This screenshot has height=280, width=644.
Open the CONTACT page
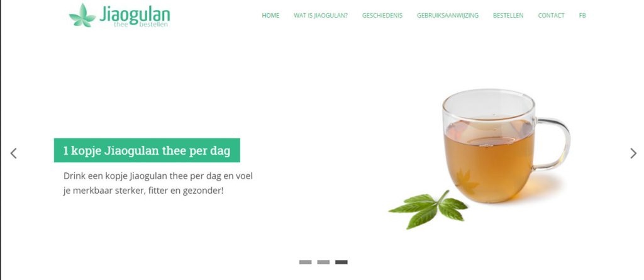click(x=551, y=16)
